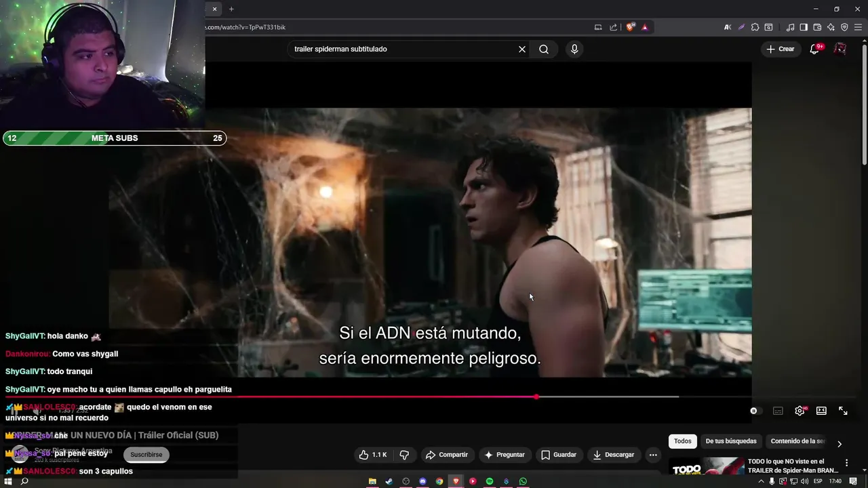Click the Preguntar button

point(505,455)
